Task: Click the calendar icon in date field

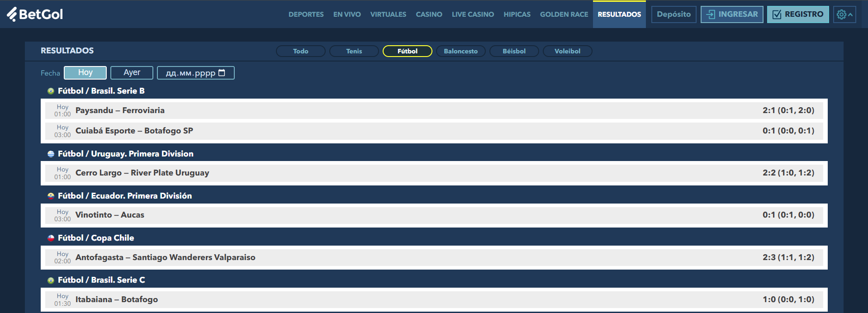Action: tap(222, 73)
